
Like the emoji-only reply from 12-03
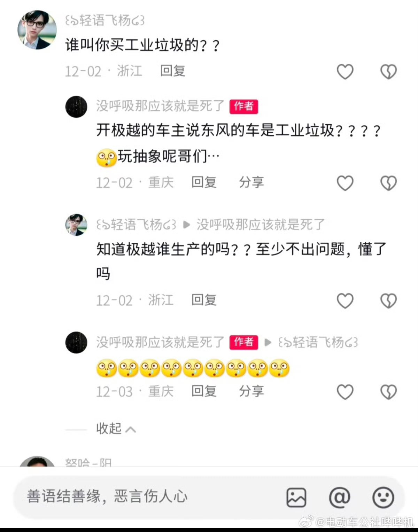coord(345,392)
